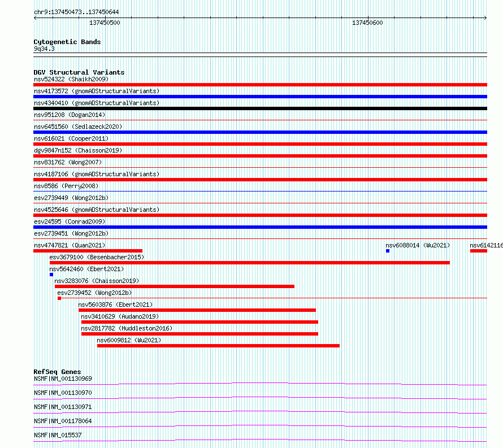This screenshot has width=503, height=448.
Task: Click the esv2739449 (Wong2012b) label
Action: 71,198
